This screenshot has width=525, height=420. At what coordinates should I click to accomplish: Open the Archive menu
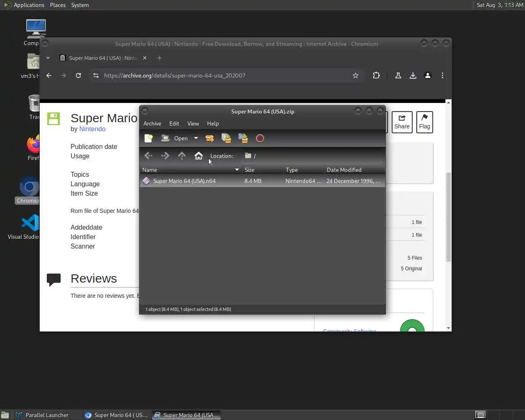pyautogui.click(x=152, y=123)
